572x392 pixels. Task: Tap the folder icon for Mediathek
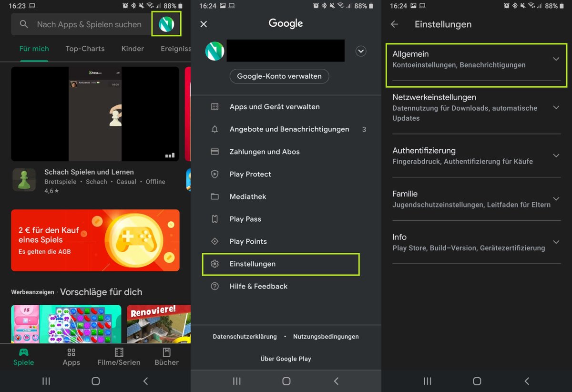click(214, 196)
